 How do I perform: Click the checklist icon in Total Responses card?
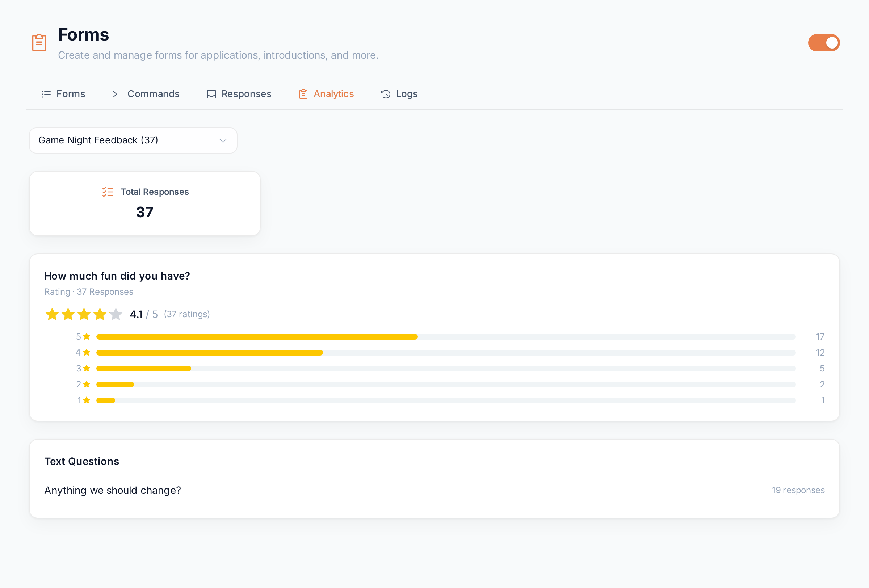(108, 192)
